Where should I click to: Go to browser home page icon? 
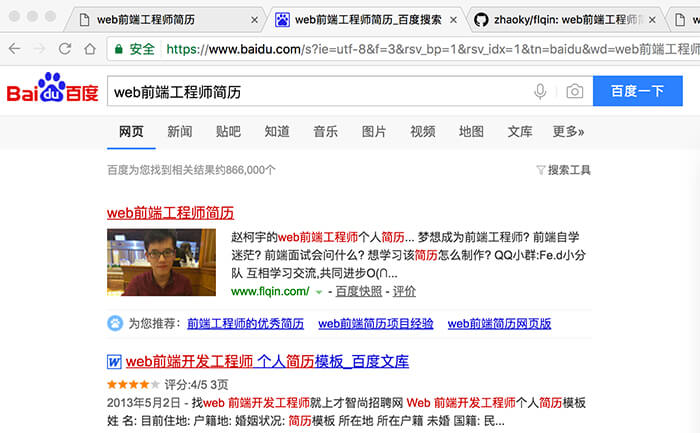click(90, 48)
